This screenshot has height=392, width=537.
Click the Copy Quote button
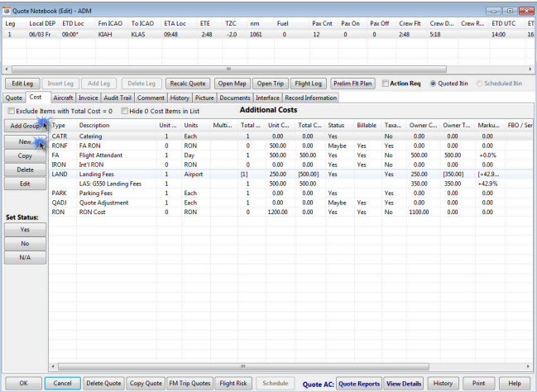(x=146, y=383)
